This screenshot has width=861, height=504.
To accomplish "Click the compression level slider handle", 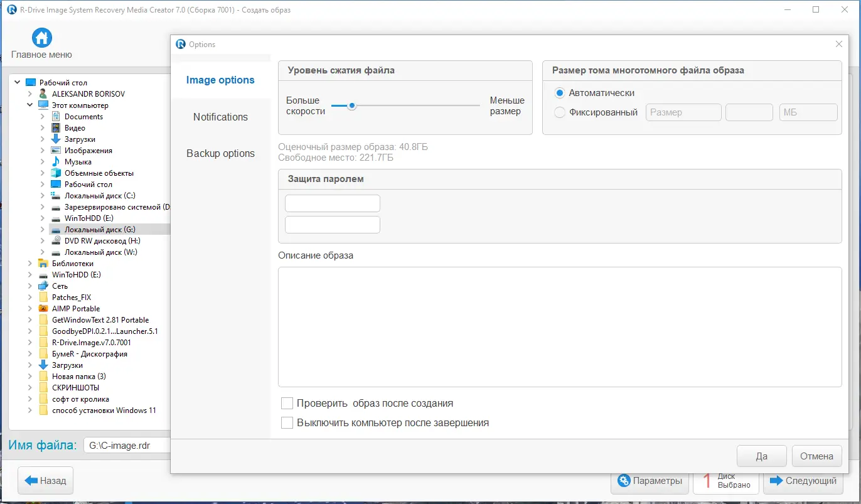I will (352, 105).
